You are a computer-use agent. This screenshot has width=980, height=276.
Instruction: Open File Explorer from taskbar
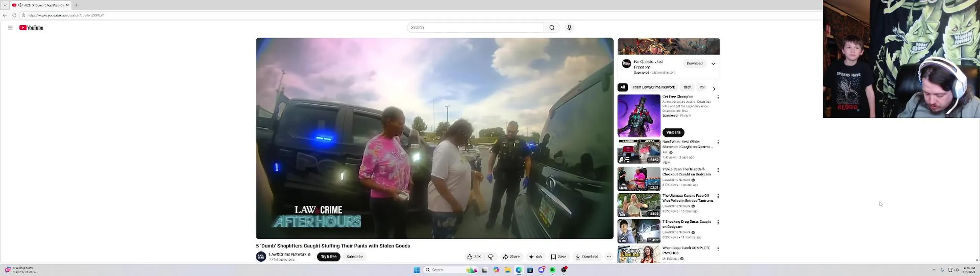point(507,270)
